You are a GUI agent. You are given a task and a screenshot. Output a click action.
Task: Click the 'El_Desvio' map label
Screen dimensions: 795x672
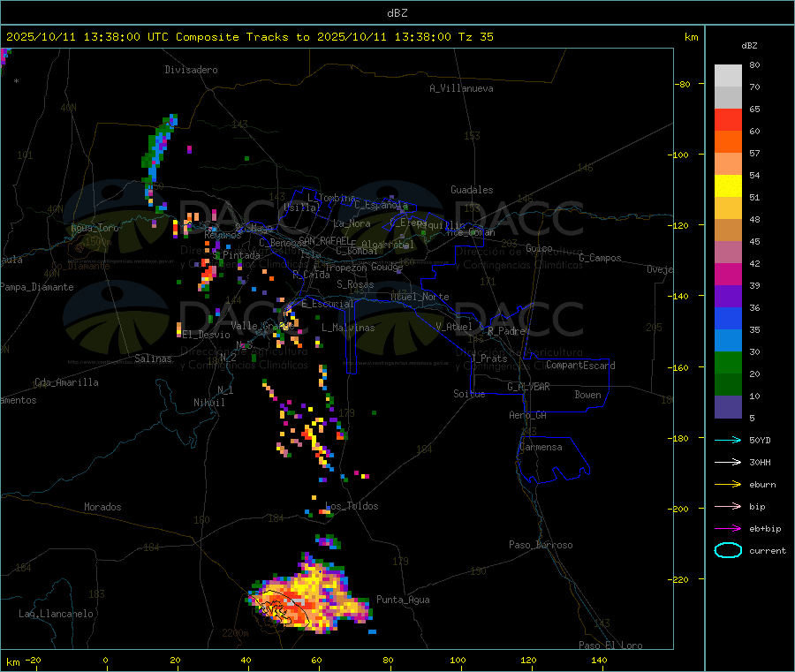tap(207, 335)
